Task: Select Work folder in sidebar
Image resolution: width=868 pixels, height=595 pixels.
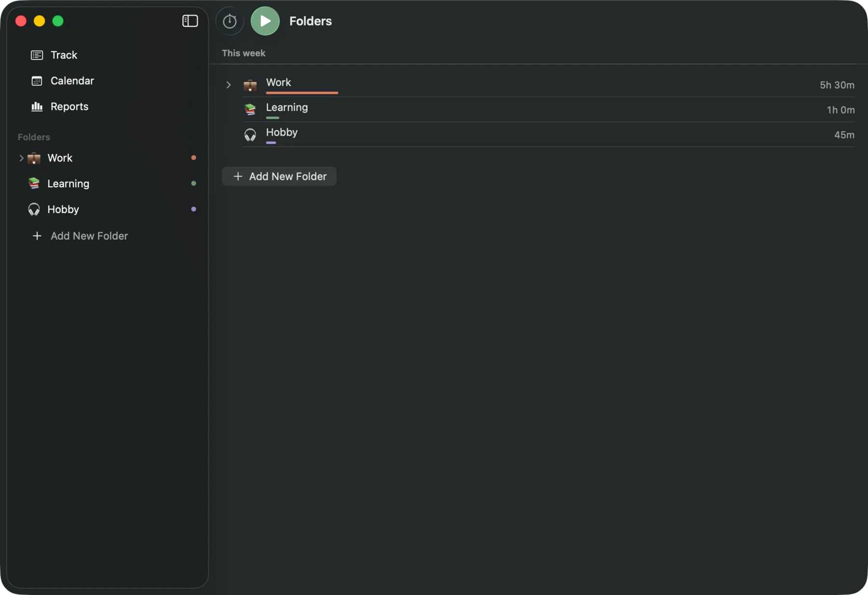Action: point(60,158)
